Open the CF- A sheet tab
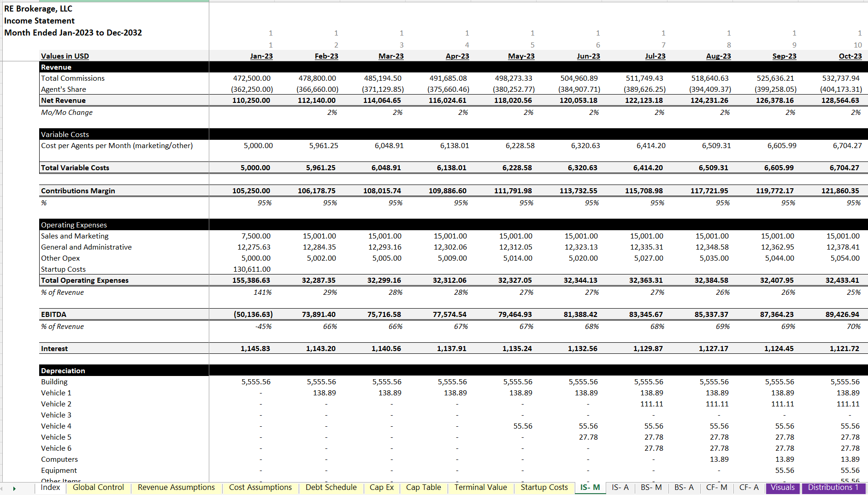The image size is (868, 495). click(x=749, y=488)
